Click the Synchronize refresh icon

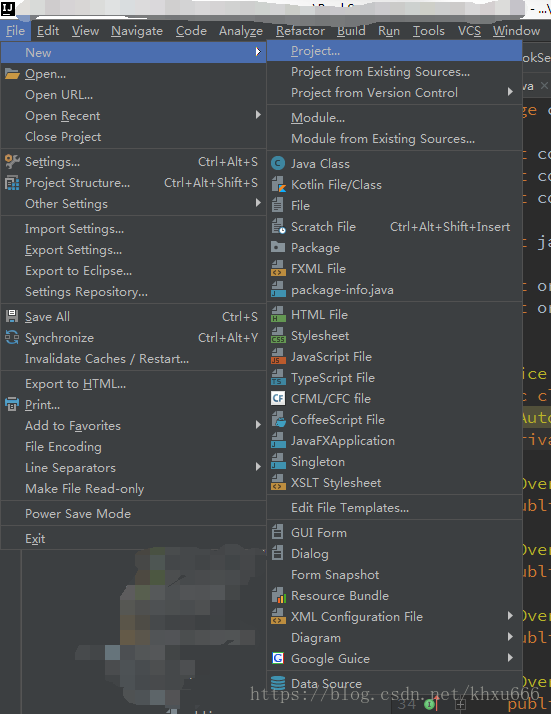12,337
